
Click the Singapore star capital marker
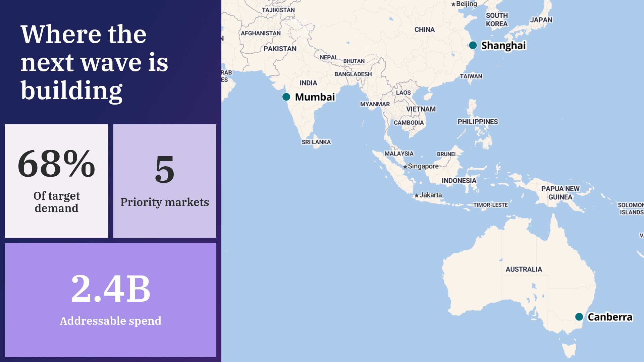(405, 167)
